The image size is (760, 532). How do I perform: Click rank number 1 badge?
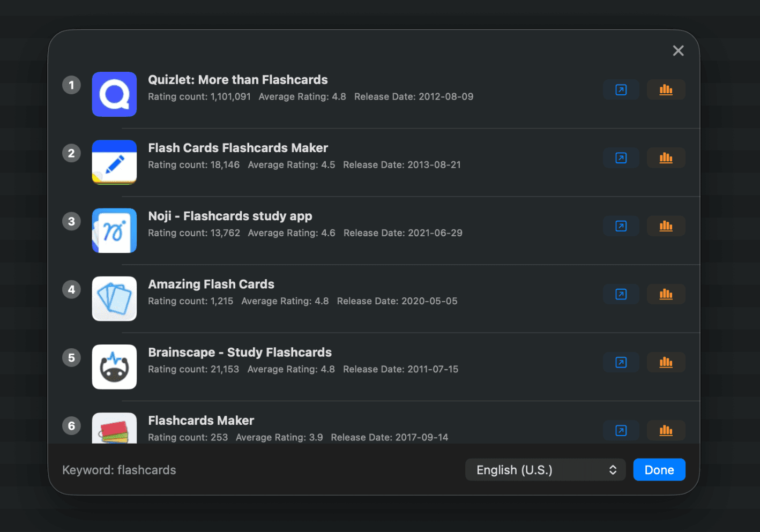coord(71,85)
